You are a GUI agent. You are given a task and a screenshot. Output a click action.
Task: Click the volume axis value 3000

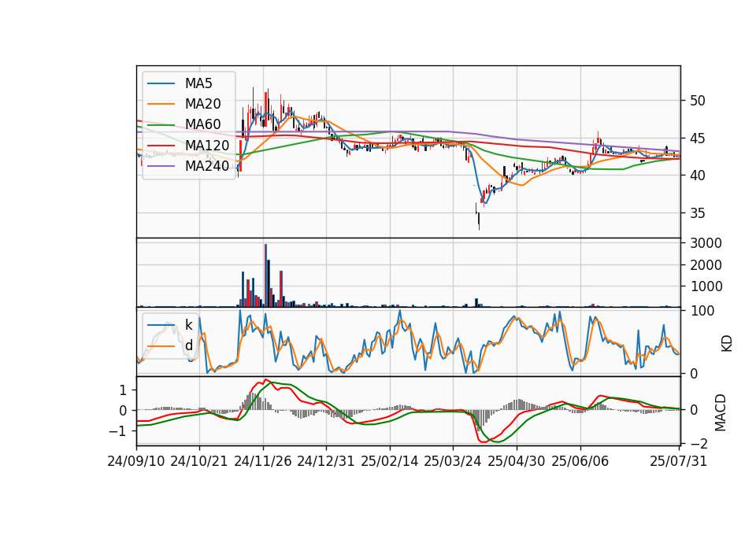[x=706, y=243]
